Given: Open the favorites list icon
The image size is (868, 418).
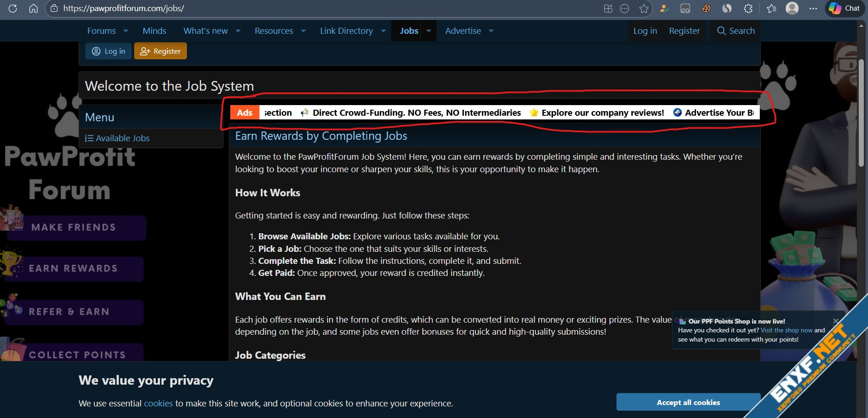Looking at the screenshot, I should (771, 8).
